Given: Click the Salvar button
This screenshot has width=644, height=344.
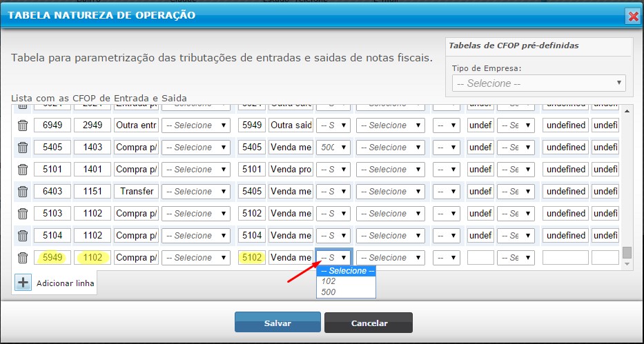Looking at the screenshot, I should point(277,323).
